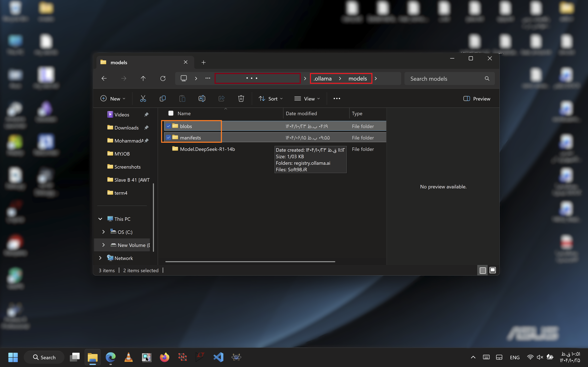
Task: Click the New button
Action: [x=112, y=98]
